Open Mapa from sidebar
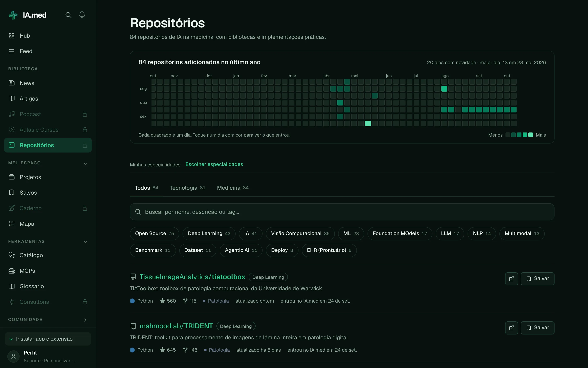The width and height of the screenshot is (588, 368). [48, 224]
